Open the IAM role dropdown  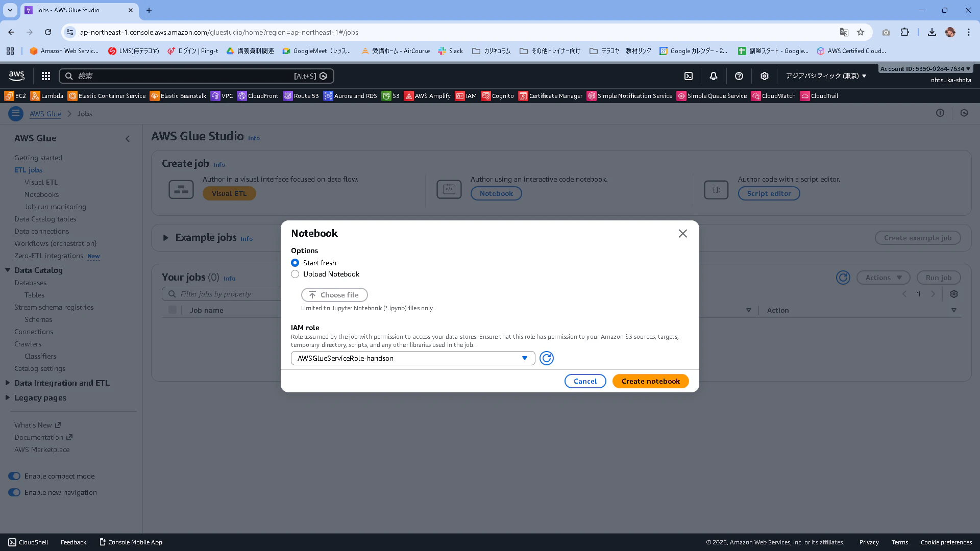[412, 358]
